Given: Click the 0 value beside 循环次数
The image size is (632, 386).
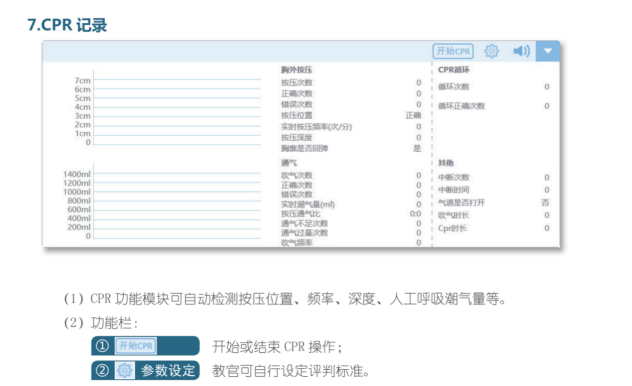Looking at the screenshot, I should 547,87.
